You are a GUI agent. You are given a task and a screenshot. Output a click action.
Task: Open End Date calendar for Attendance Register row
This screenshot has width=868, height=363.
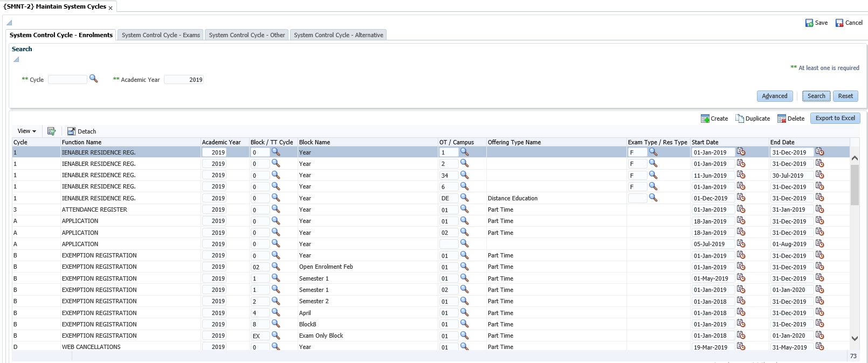819,209
